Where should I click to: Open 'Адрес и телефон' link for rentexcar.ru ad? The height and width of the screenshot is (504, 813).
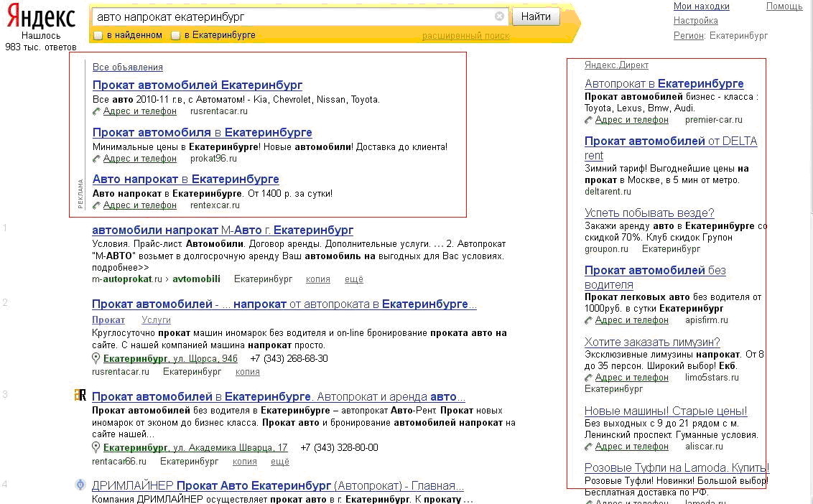[x=139, y=205]
